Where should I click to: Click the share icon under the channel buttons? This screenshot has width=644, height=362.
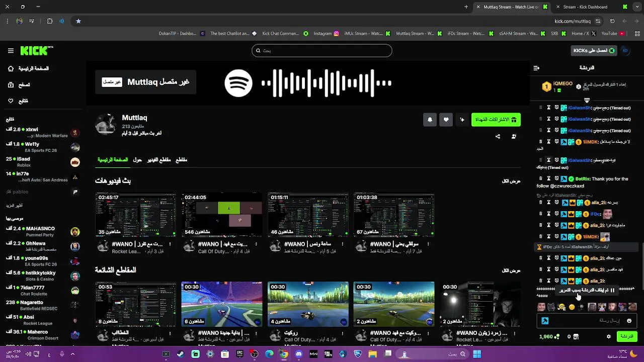(498, 136)
